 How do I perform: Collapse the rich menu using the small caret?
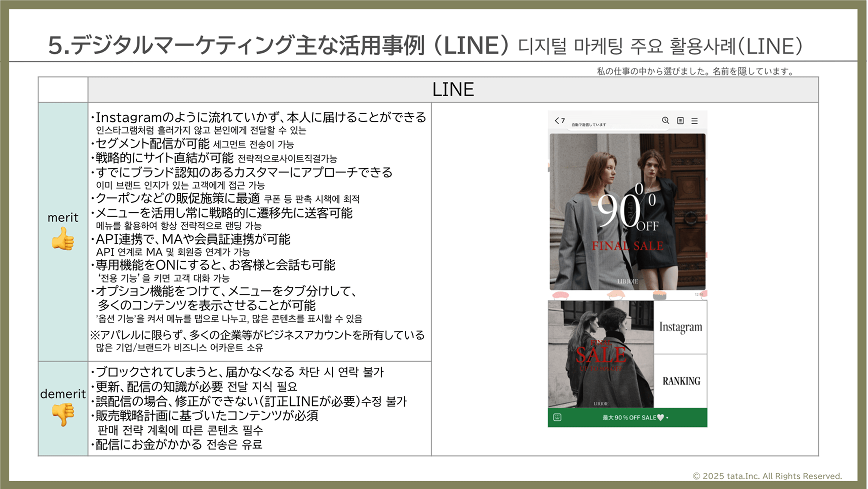[668, 418]
